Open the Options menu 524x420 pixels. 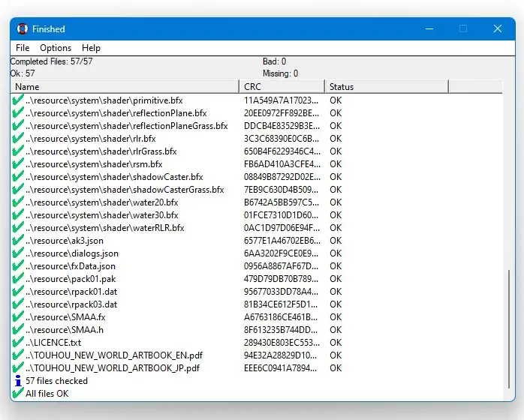[x=56, y=48]
